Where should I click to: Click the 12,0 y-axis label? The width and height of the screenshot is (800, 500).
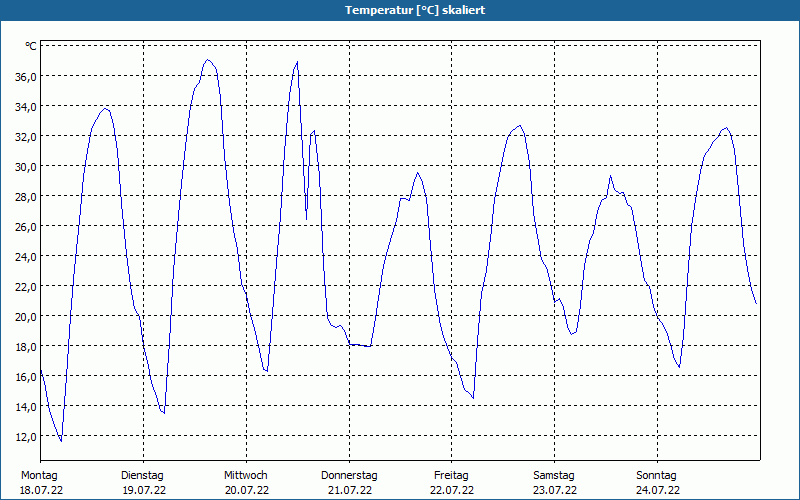pos(26,437)
